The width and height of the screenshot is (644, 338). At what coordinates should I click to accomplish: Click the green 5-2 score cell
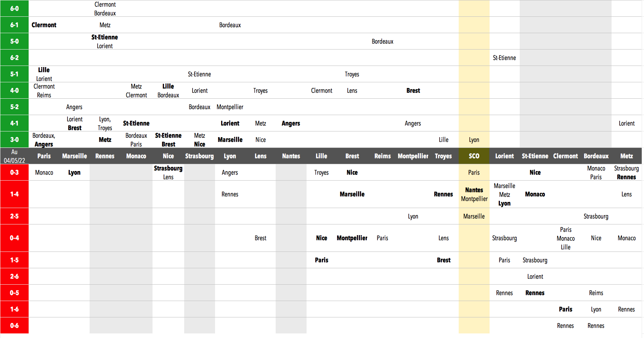(x=14, y=107)
